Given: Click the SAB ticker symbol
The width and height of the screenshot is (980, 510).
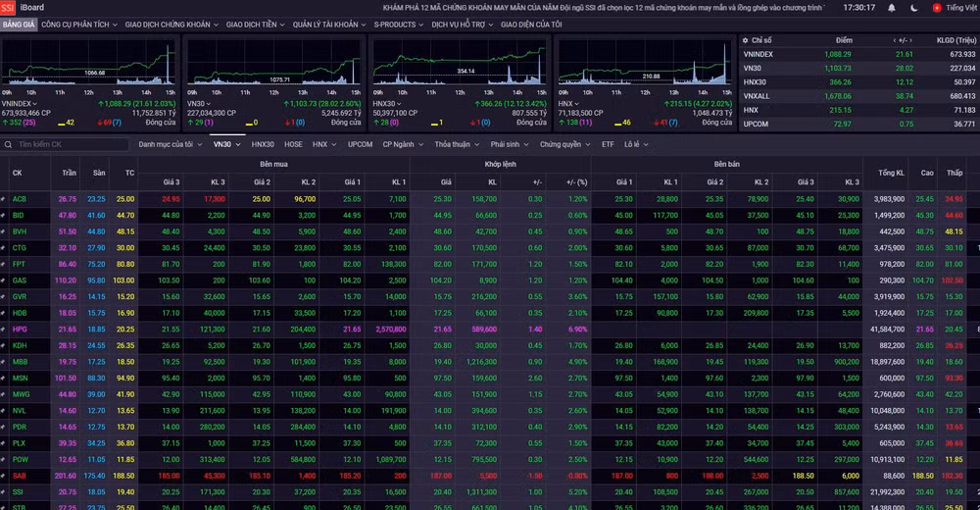Looking at the screenshot, I should [20, 476].
